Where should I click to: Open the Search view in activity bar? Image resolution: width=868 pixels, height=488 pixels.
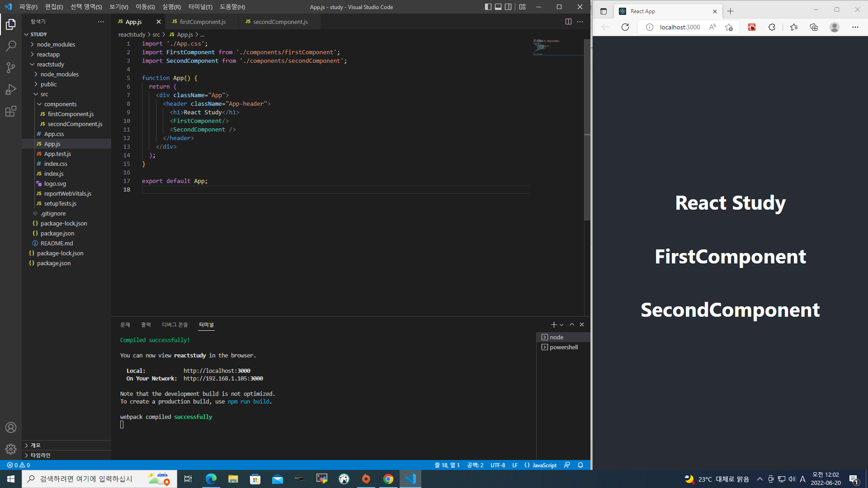pyautogui.click(x=11, y=46)
